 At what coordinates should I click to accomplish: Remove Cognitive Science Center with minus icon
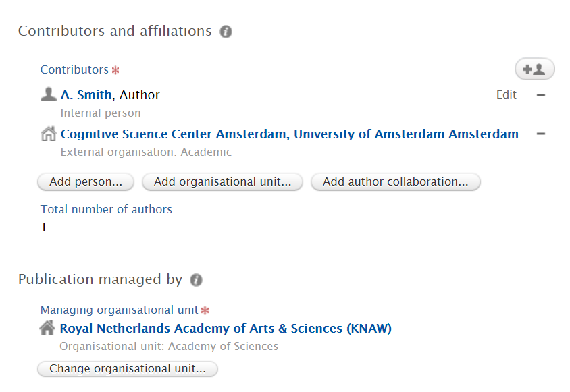coord(540,134)
